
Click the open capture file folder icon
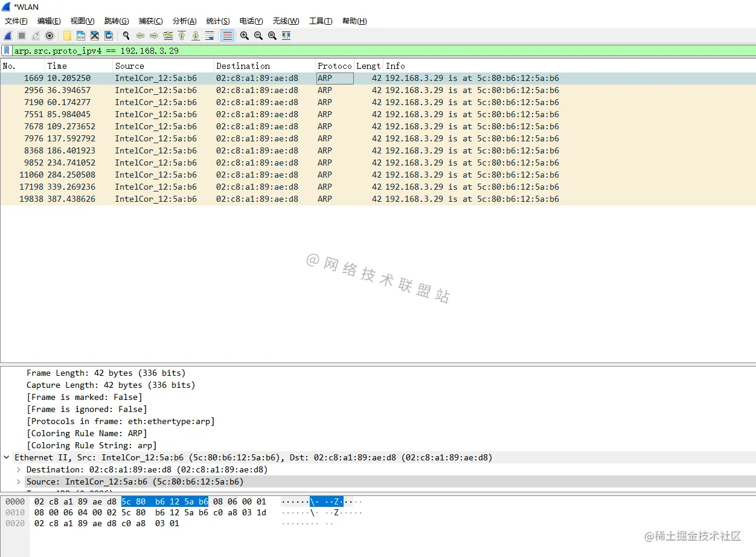[67, 36]
